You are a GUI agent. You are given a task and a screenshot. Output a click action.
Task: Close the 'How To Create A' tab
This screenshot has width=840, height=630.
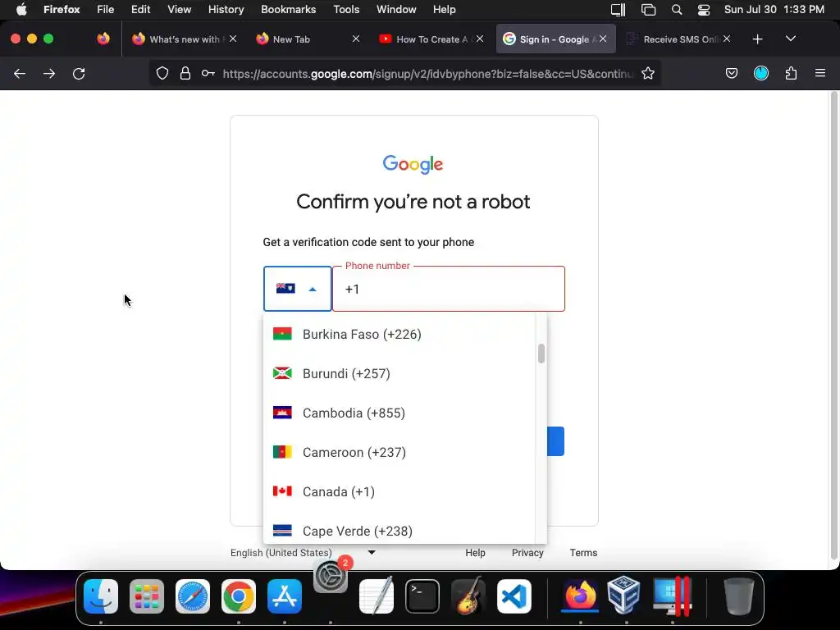coord(480,39)
